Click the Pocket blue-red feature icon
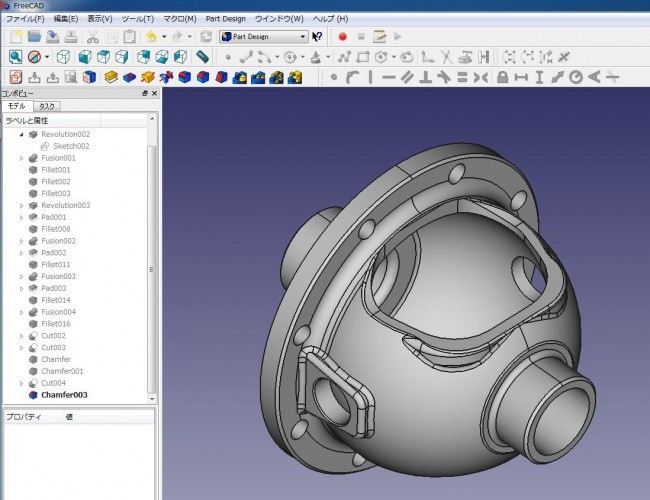 coord(129,77)
